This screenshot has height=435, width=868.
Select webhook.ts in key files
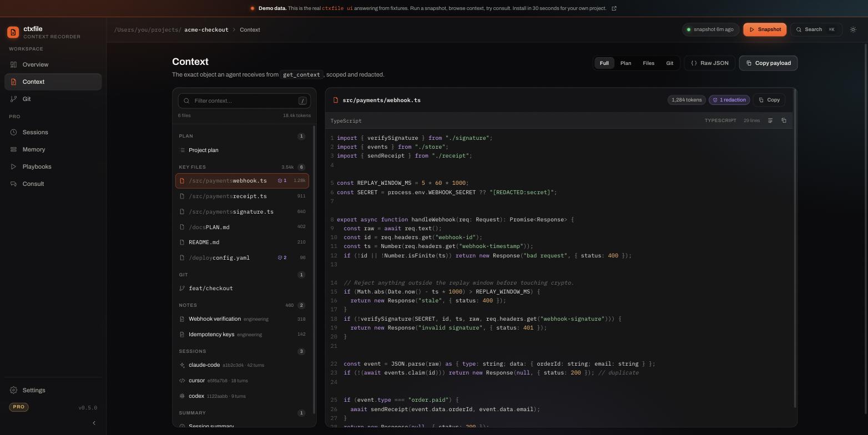coord(242,181)
